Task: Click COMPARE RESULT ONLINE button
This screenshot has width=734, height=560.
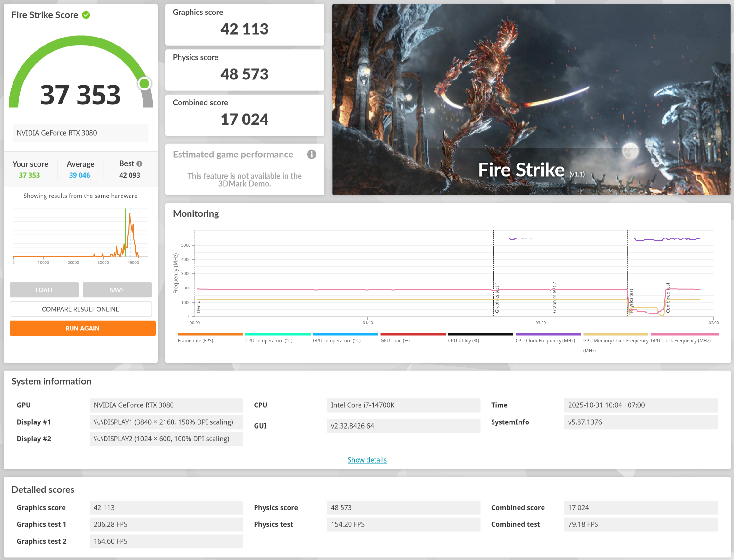Action: point(80,309)
